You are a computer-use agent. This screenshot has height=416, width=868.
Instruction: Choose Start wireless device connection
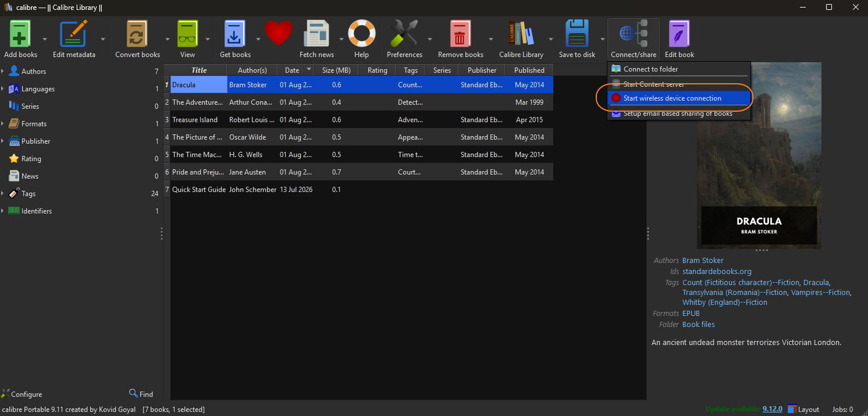pyautogui.click(x=679, y=98)
